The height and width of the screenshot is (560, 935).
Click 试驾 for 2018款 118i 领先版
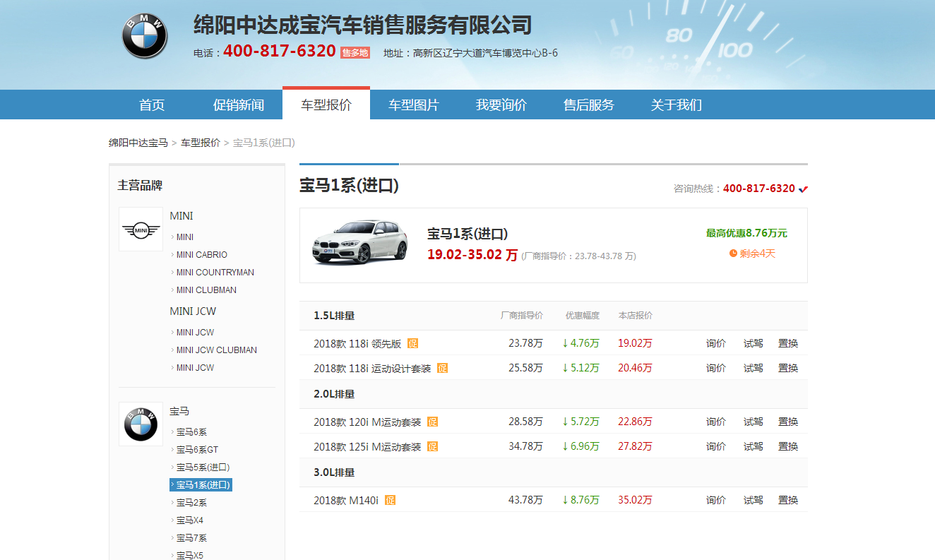[753, 344]
